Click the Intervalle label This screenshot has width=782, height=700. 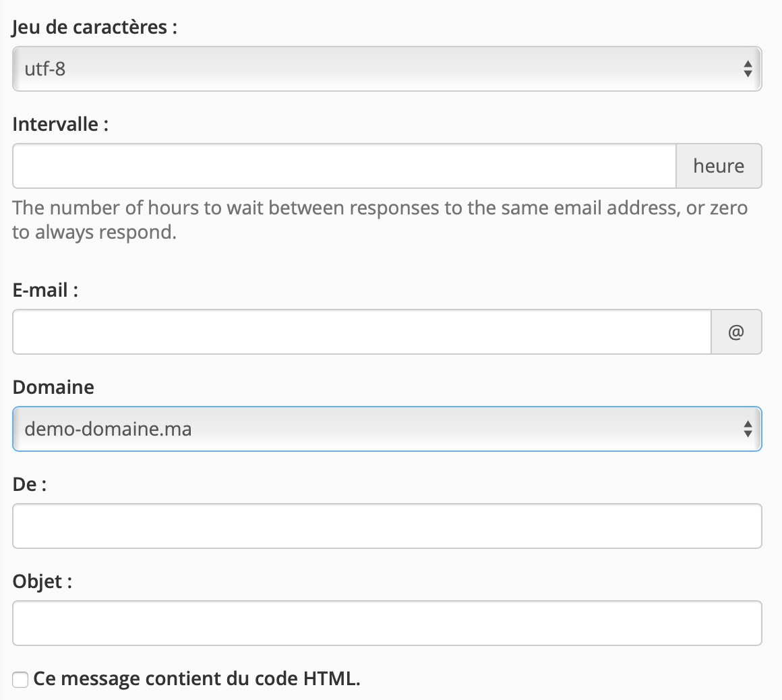(61, 124)
